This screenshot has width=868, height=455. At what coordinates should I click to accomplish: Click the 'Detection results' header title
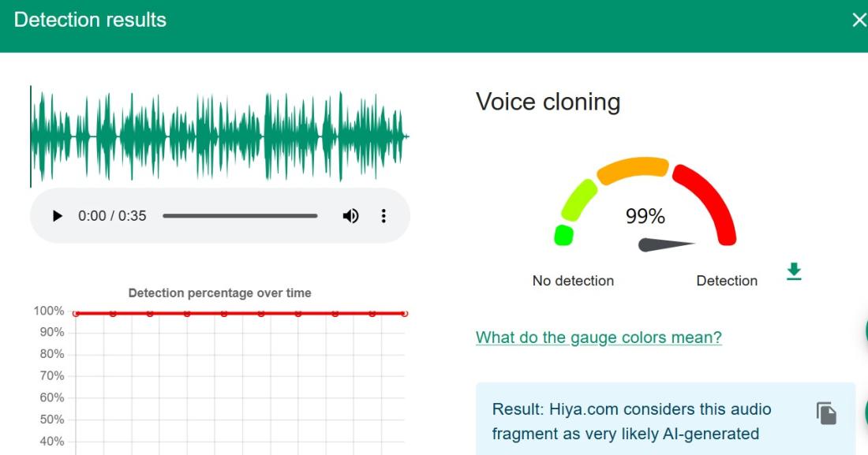pos(90,20)
